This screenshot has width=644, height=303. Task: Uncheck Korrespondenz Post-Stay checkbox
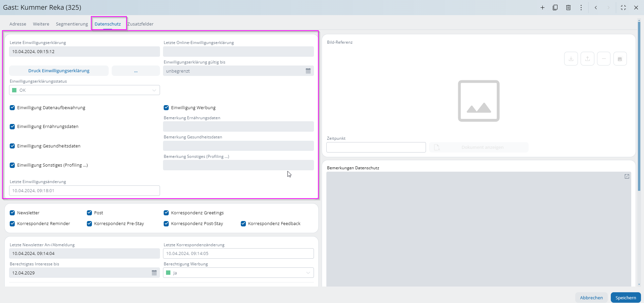(166, 224)
